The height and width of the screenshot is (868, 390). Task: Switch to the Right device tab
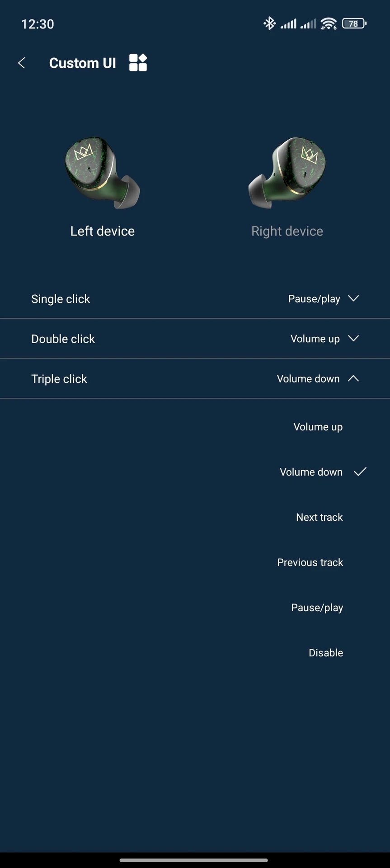pyautogui.click(x=287, y=231)
